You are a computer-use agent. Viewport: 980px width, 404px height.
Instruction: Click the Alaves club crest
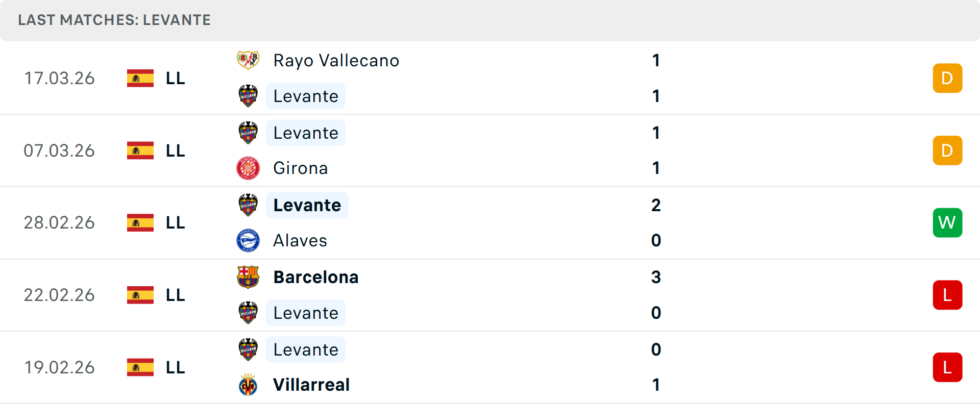click(x=248, y=240)
